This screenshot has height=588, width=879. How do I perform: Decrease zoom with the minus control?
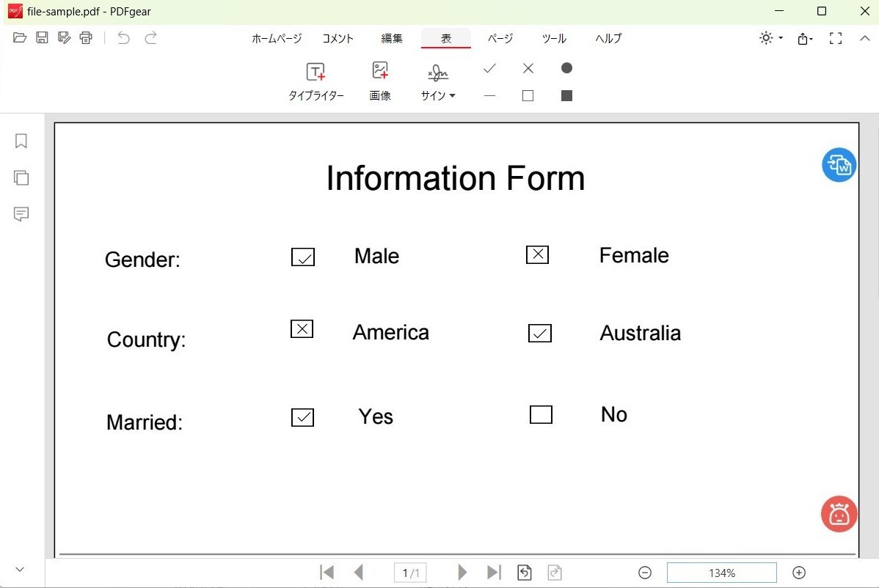point(644,573)
